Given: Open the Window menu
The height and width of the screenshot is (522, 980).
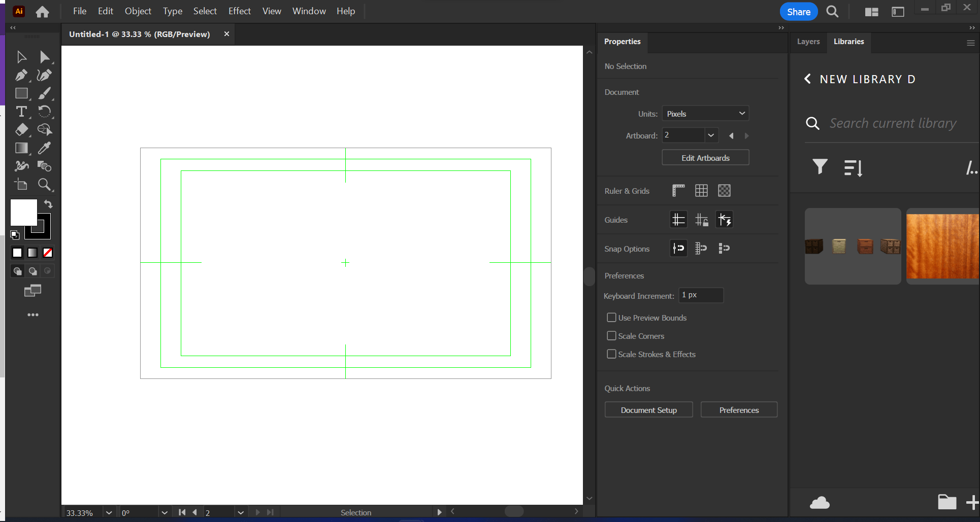Looking at the screenshot, I should tap(309, 11).
